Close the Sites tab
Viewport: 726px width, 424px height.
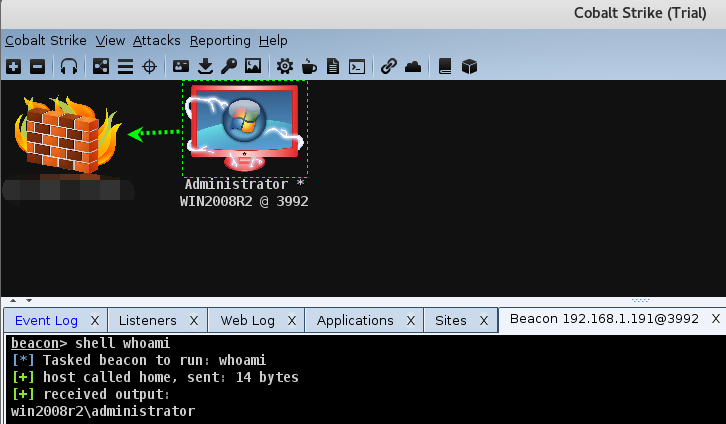(484, 320)
